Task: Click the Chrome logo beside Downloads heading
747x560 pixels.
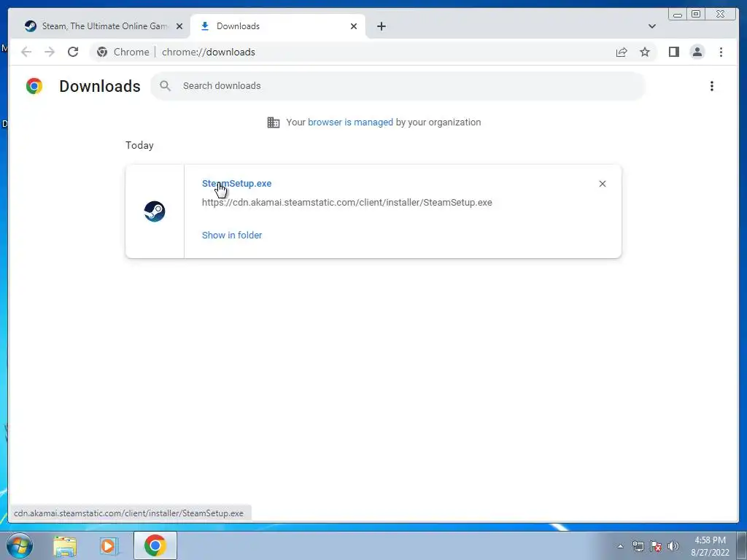Action: 34,86
